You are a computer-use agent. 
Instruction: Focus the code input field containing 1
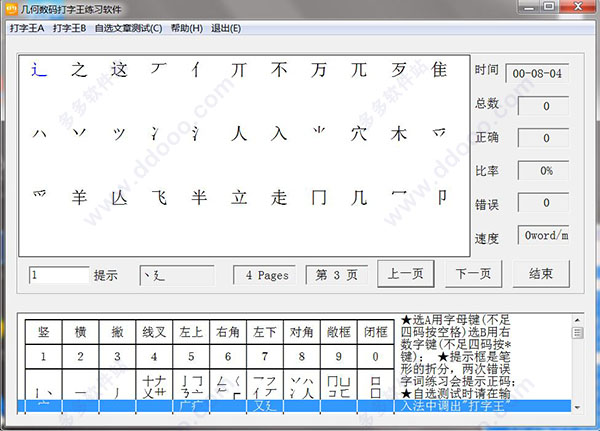point(59,275)
